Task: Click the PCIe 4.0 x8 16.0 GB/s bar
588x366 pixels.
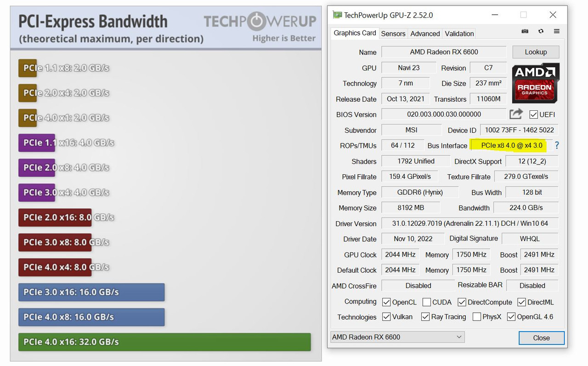Action: point(91,317)
